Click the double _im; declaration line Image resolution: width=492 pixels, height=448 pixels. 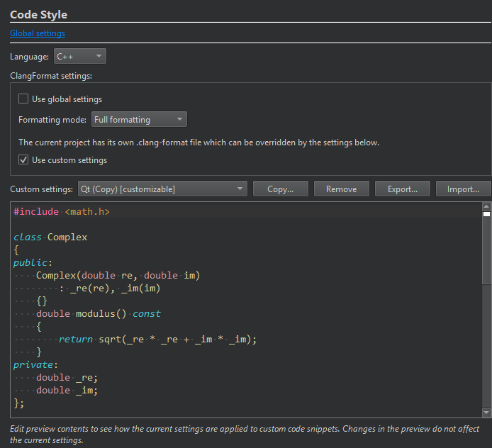point(67,391)
